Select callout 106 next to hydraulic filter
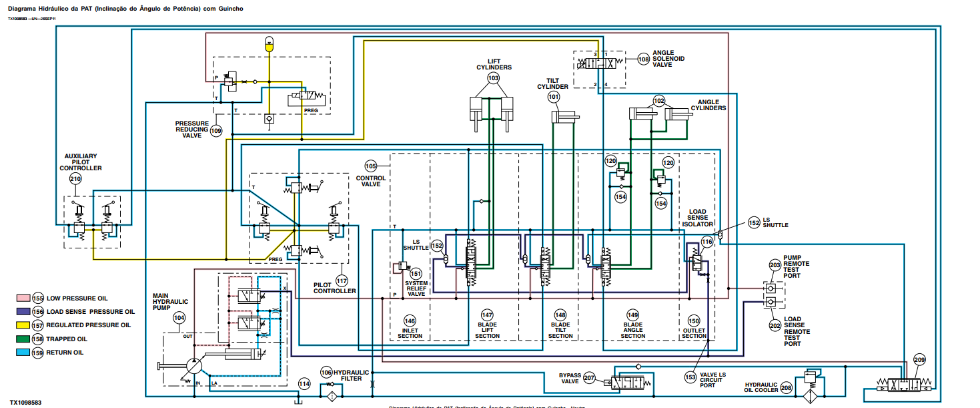This screenshot has width=980, height=408. (x=326, y=372)
